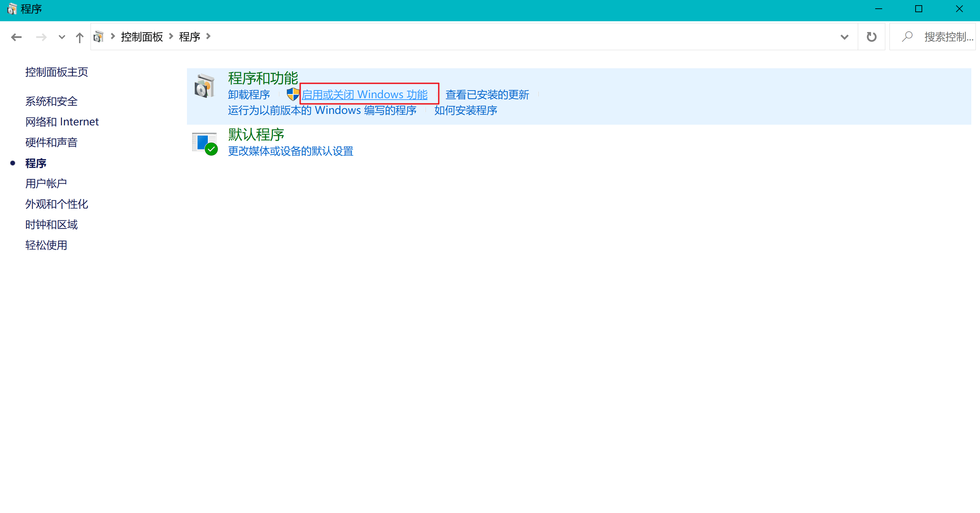Click the Default Programs icon

[205, 143]
